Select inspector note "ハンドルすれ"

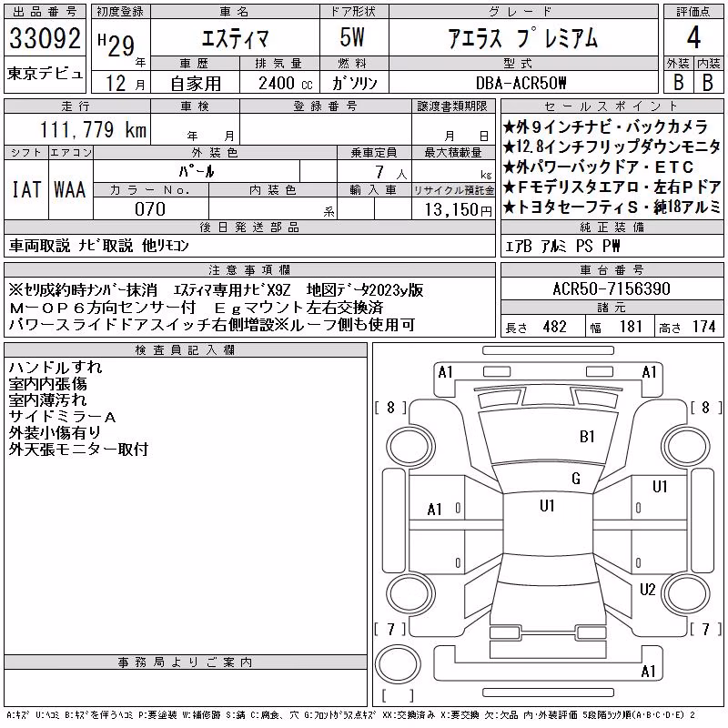tap(56, 368)
